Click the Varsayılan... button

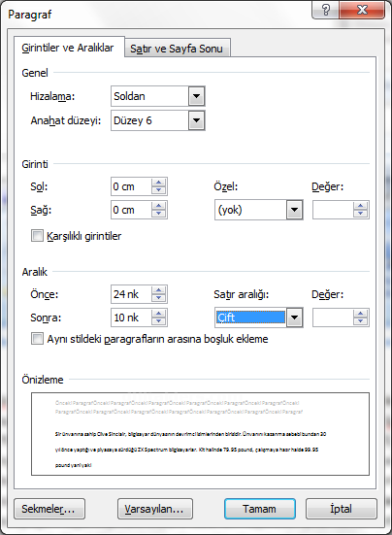click(x=155, y=509)
